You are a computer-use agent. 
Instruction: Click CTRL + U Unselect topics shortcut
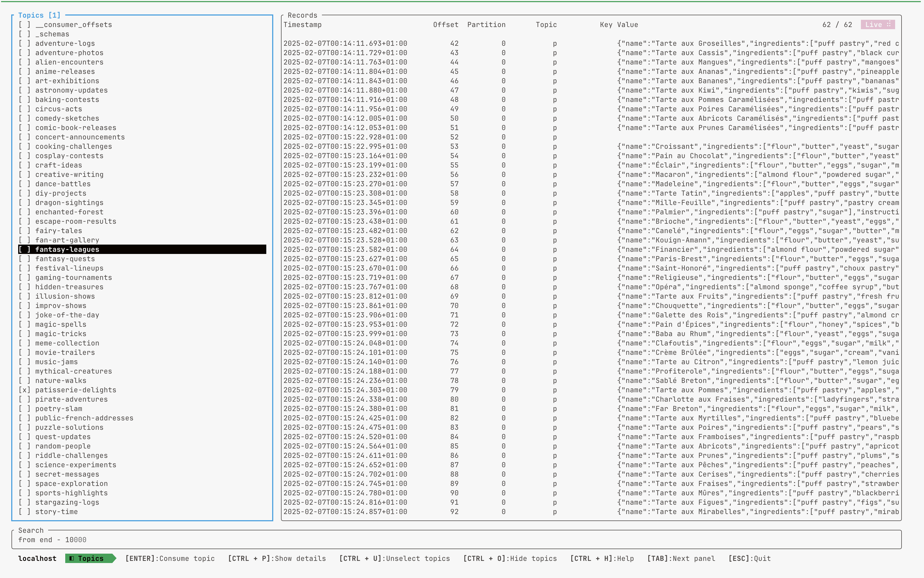394,558
